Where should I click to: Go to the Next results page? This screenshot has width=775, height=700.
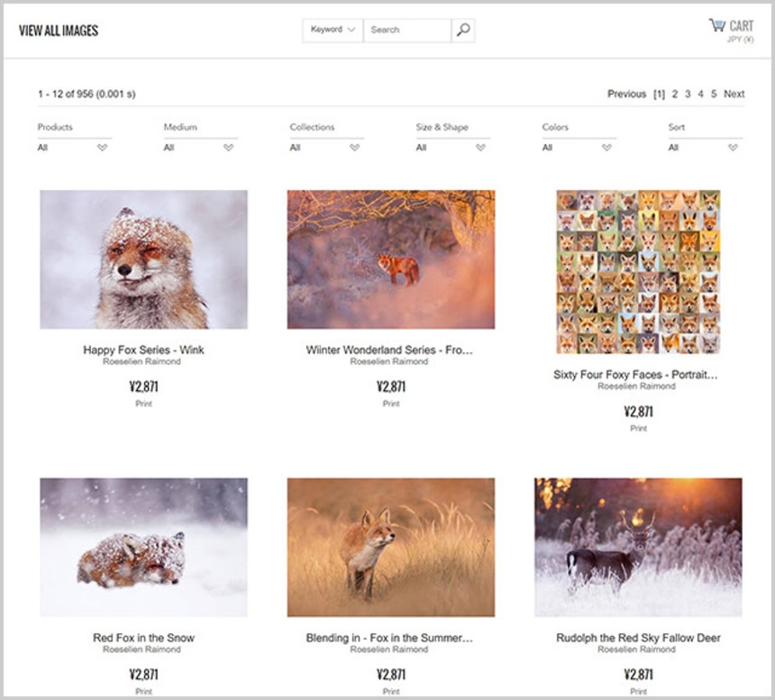point(734,94)
